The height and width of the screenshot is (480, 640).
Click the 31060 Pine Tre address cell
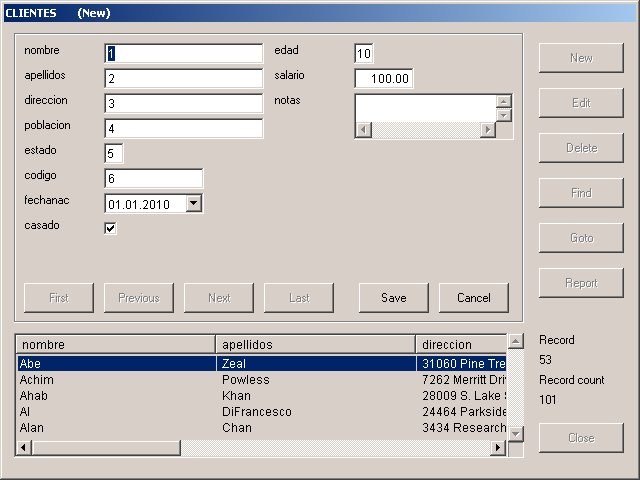pos(461,363)
